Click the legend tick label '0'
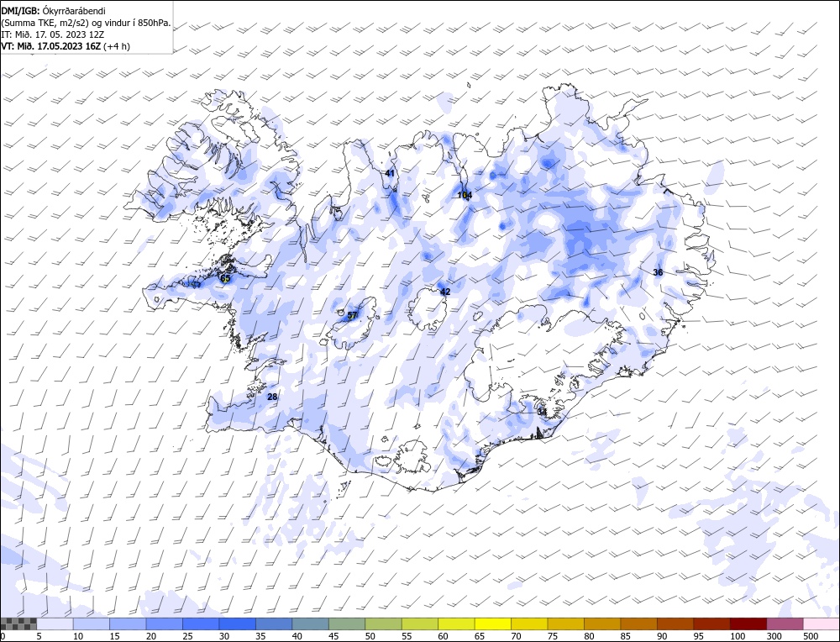Image resolution: width=840 pixels, height=642 pixels. 3,636
